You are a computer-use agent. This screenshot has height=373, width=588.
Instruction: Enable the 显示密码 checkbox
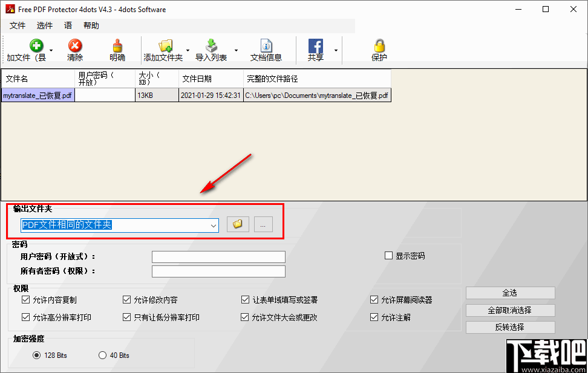(388, 255)
